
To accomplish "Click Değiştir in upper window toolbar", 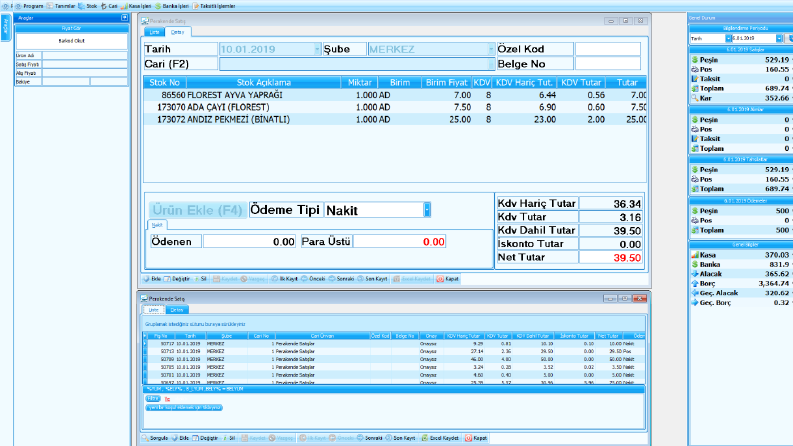I will (x=177, y=279).
